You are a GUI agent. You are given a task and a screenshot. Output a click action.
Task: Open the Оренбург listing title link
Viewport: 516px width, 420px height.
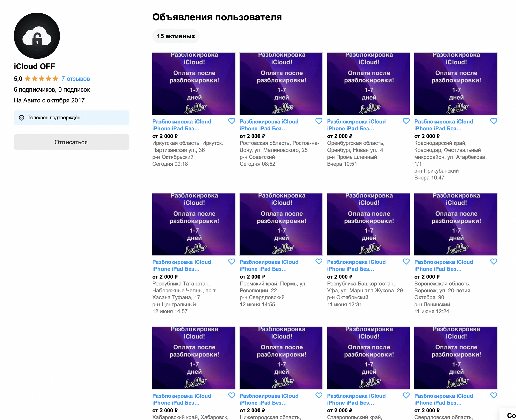coord(356,125)
